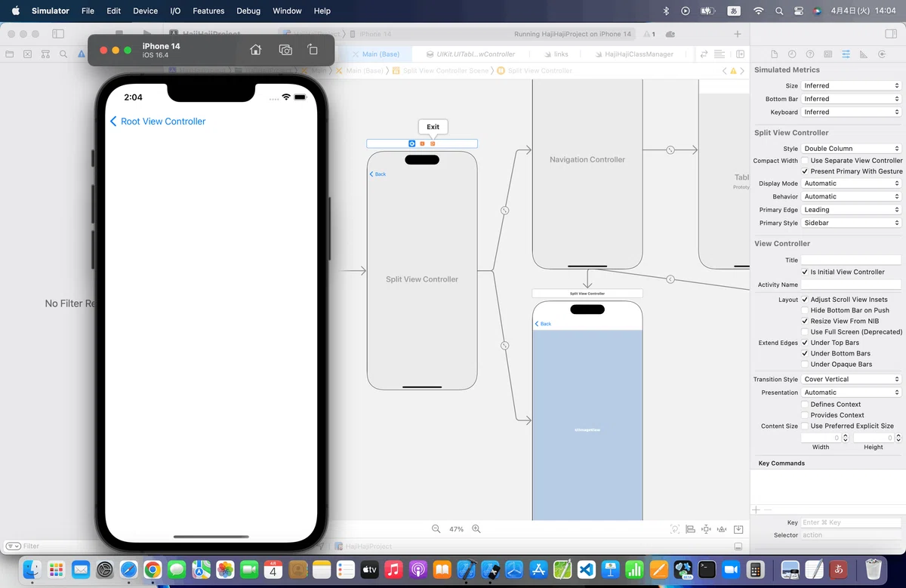
Task: Click the warning count indicator in toolbar
Action: point(649,34)
